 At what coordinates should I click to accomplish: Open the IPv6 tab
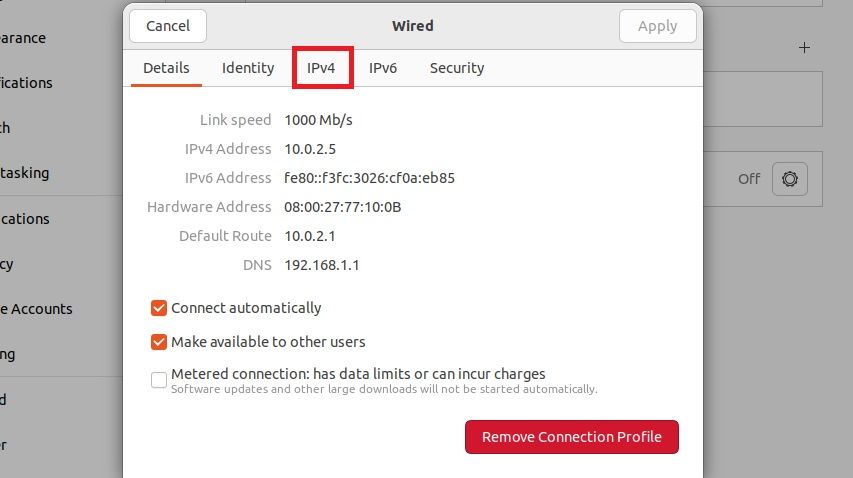tap(383, 68)
